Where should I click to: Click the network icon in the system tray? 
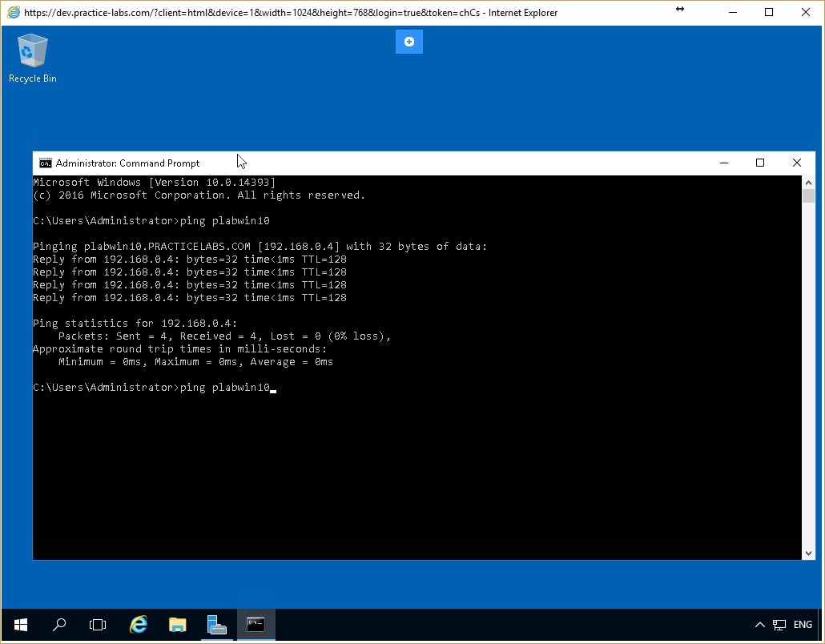click(x=779, y=625)
